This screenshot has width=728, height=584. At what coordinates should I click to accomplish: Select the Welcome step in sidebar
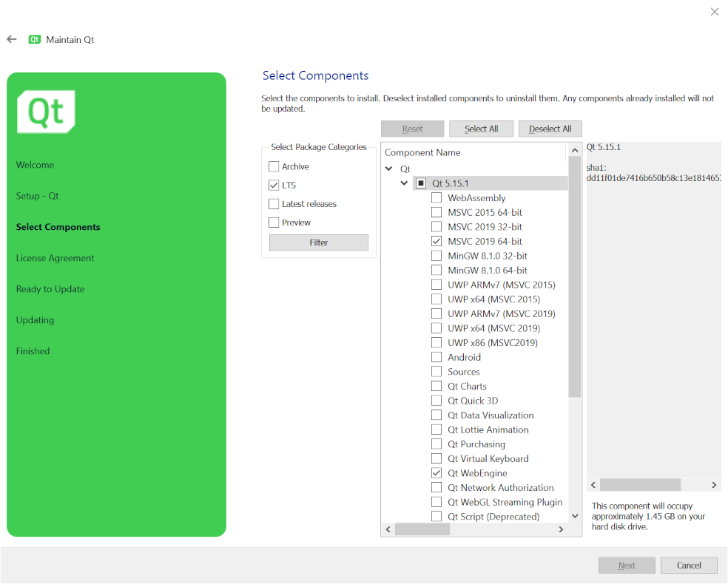tap(36, 165)
